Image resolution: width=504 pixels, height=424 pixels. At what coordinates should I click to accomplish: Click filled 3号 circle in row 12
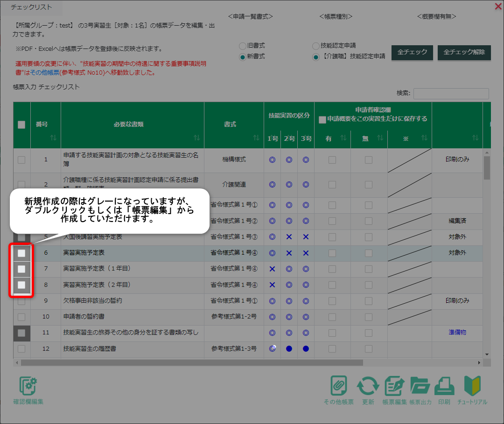tap(306, 349)
